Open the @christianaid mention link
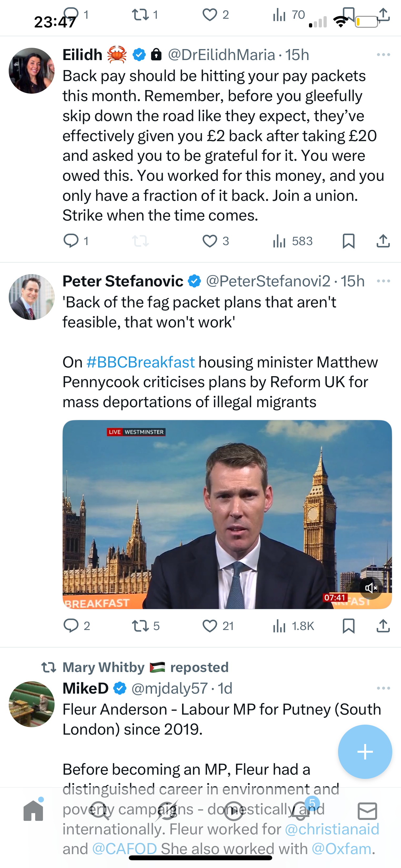 pyautogui.click(x=332, y=829)
